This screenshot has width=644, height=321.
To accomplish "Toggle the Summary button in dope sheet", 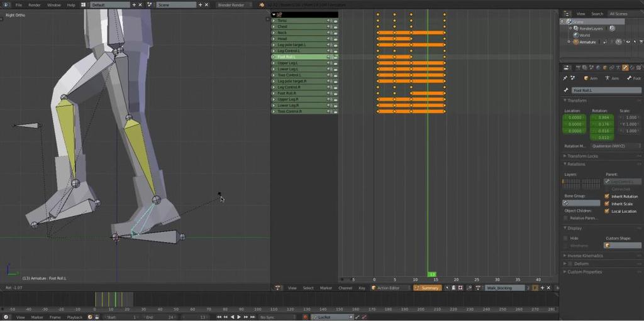I will coord(428,288).
